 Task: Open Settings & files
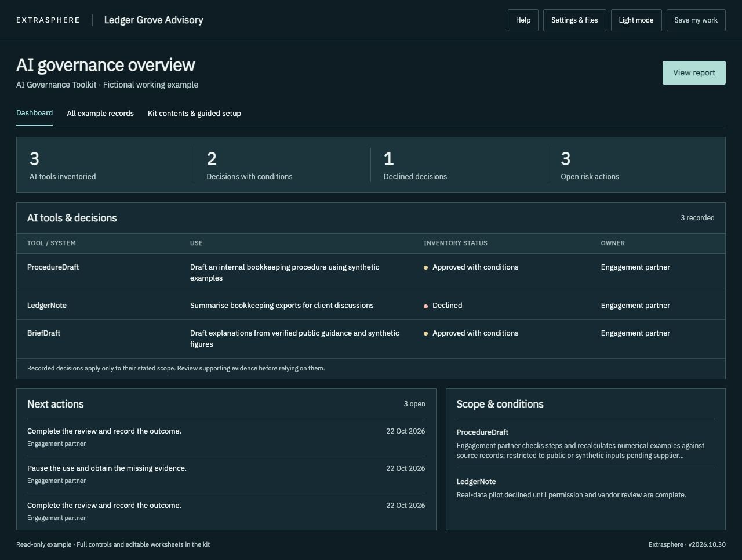574,20
